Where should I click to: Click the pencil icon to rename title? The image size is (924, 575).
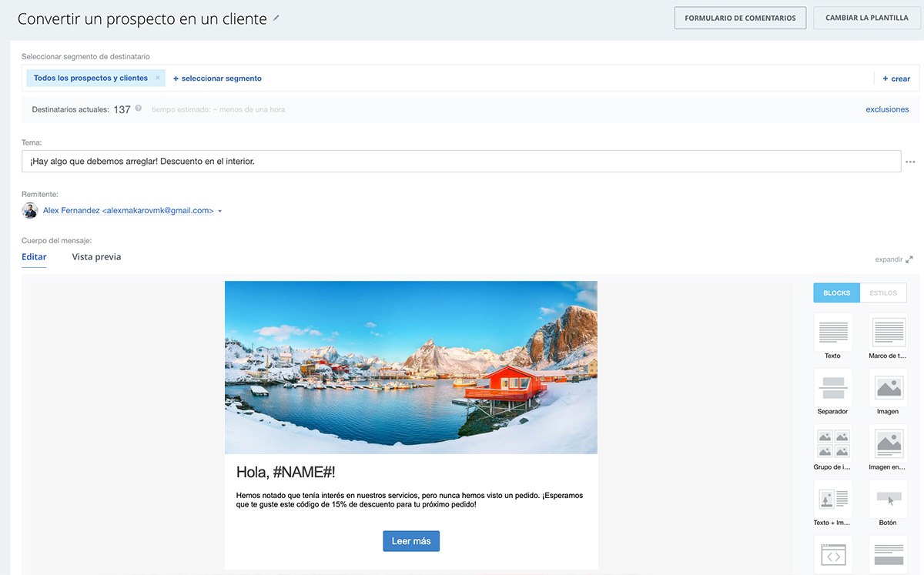tap(277, 18)
